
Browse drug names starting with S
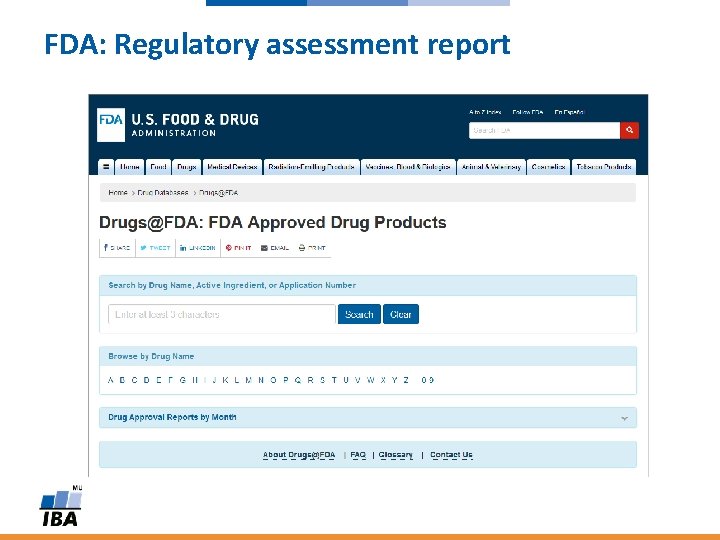coord(322,380)
